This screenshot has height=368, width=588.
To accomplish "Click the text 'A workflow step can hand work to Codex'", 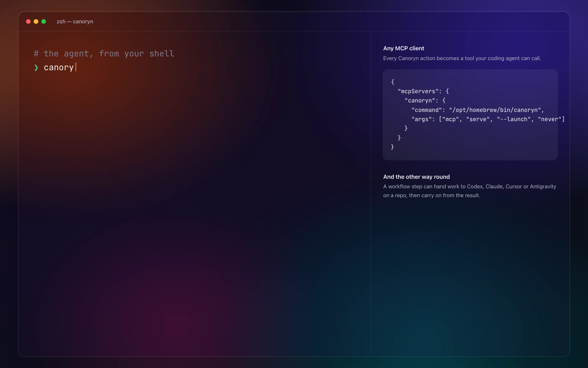I will (433, 186).
